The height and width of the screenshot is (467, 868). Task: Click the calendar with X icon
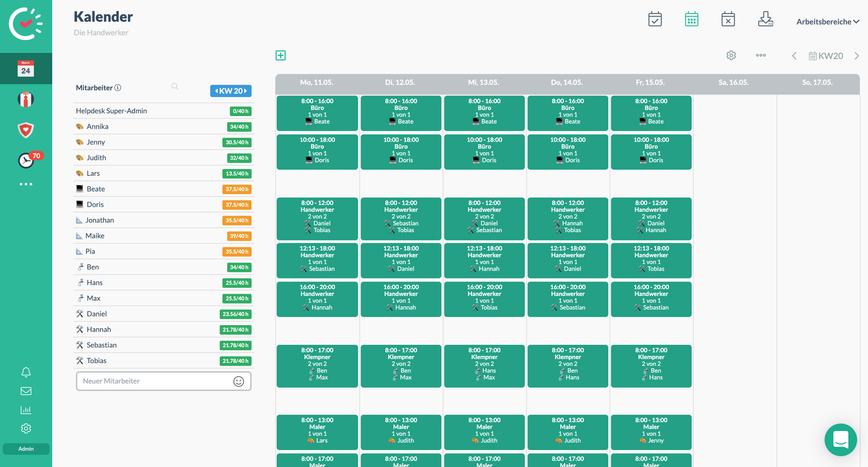coord(728,19)
